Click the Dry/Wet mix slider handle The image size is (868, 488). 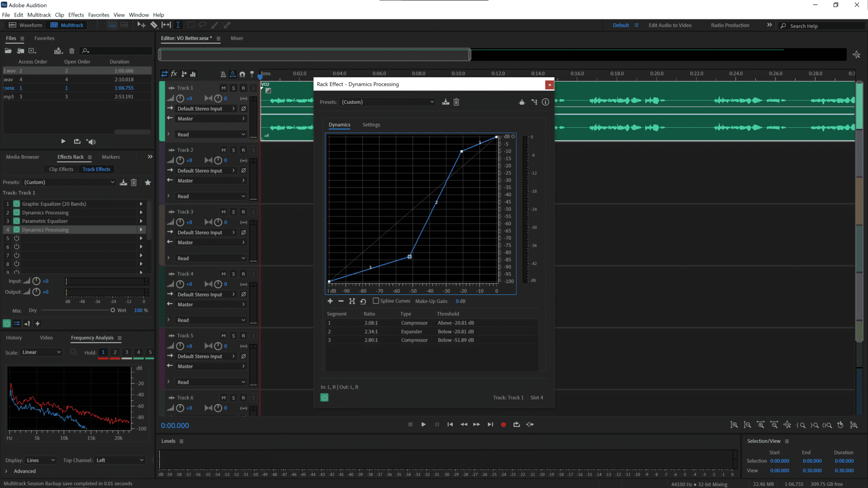click(113, 310)
